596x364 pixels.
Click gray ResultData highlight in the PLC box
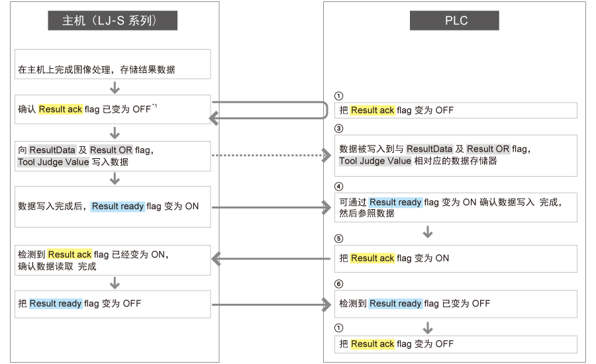coord(429,150)
